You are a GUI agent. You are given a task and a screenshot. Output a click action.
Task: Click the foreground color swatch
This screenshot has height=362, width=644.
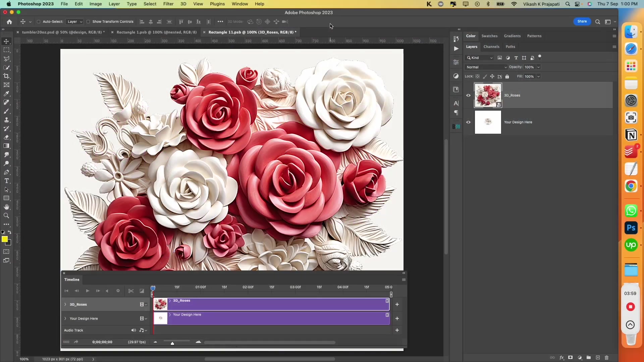[x=5, y=240]
